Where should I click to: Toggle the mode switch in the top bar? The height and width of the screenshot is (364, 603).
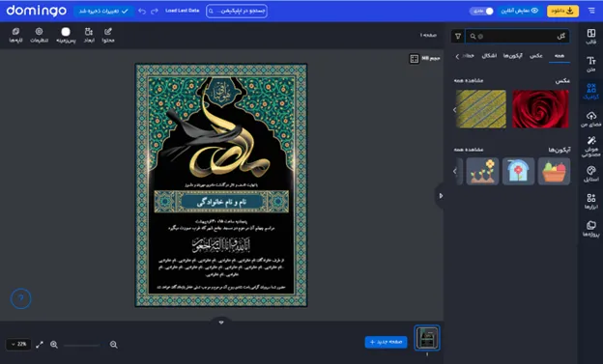[481, 12]
